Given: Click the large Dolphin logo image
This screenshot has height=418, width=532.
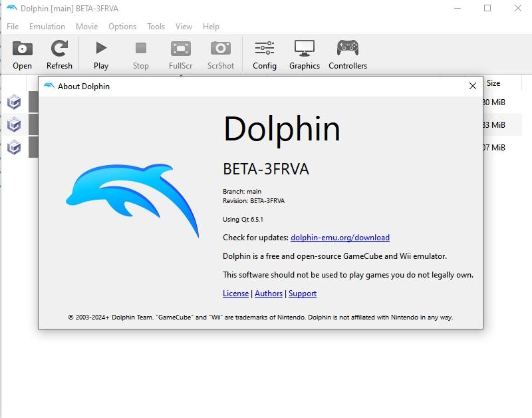Looking at the screenshot, I should 132,200.
